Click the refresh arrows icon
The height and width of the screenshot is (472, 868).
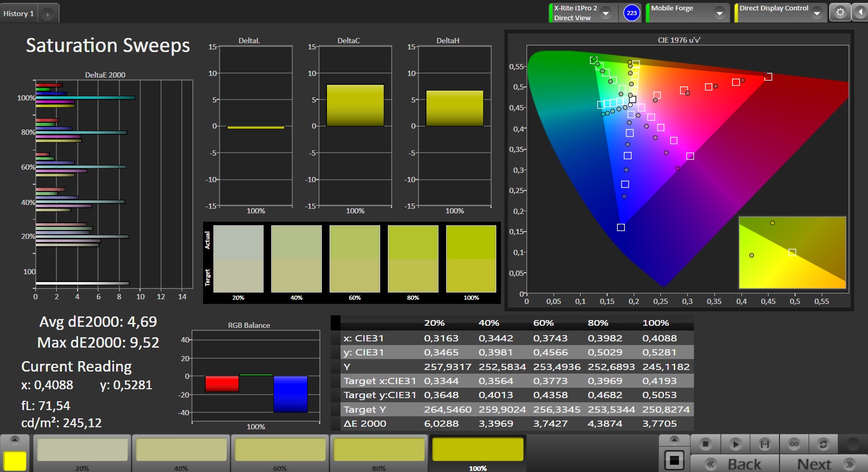[x=823, y=444]
